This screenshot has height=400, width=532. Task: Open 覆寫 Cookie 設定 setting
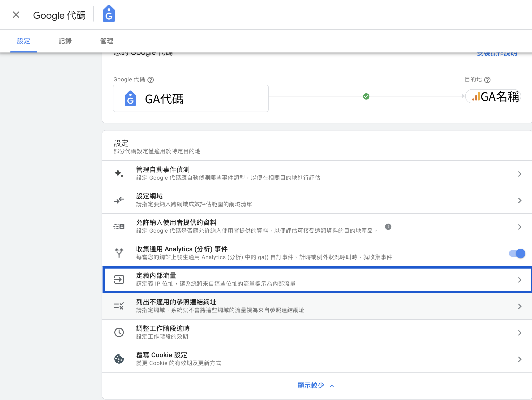point(317,359)
